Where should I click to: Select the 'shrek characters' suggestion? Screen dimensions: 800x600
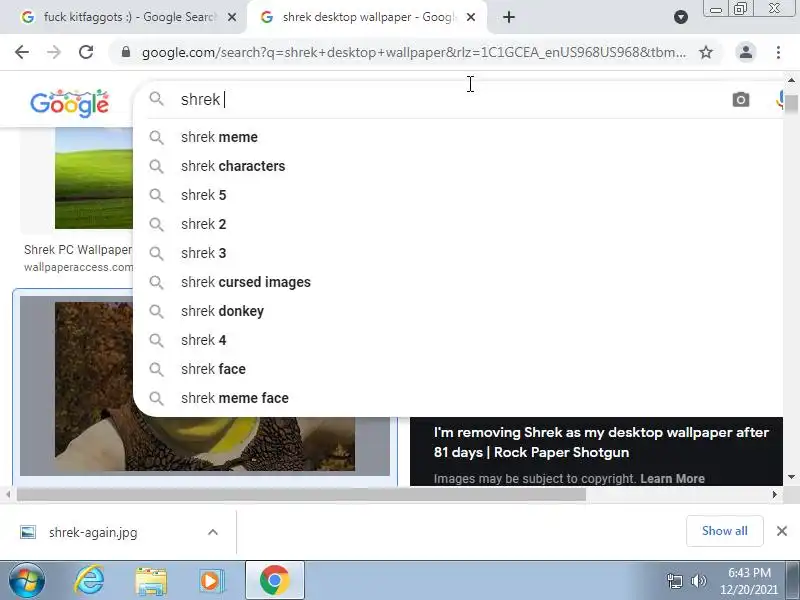coord(458,166)
